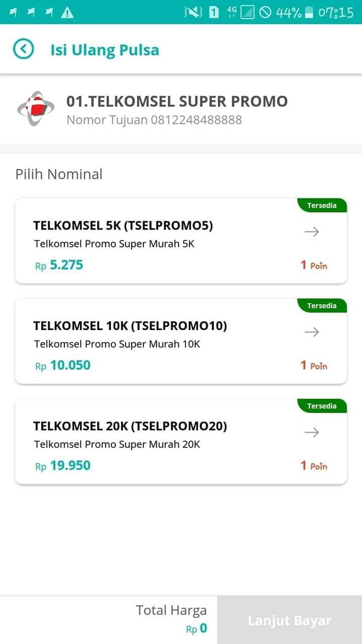Tap the Total Harga amount
The height and width of the screenshot is (644, 362).
[x=197, y=628]
